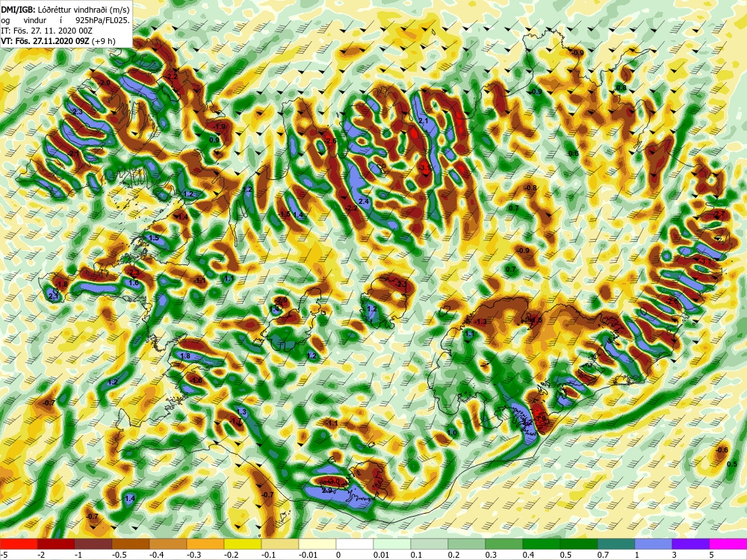Click the legend swatch between 0.01 and 0.1
This screenshot has height=560, width=747.
[x=392, y=544]
